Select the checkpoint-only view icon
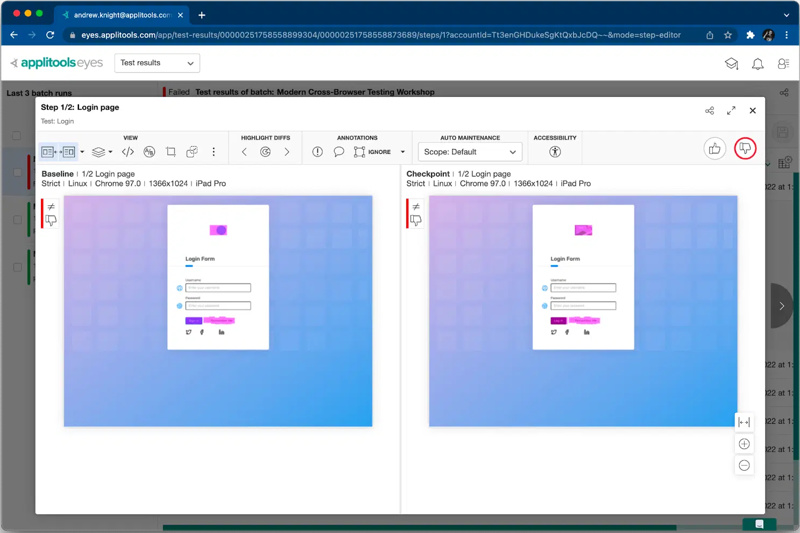This screenshot has height=533, width=800. pos(69,152)
